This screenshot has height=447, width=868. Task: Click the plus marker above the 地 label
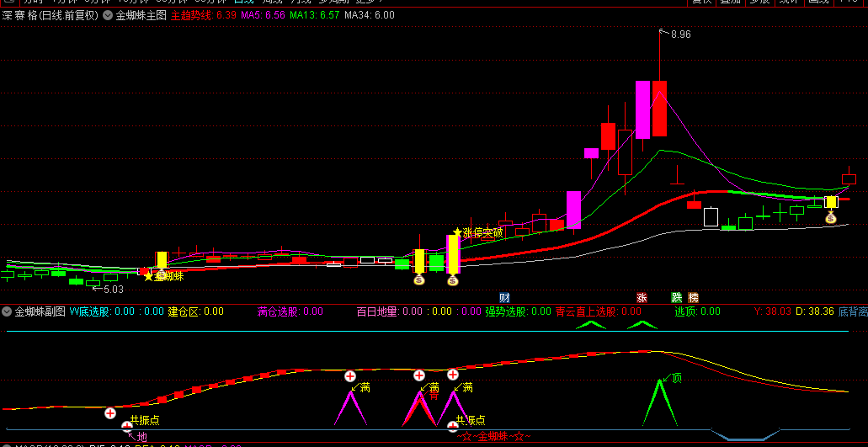click(127, 426)
